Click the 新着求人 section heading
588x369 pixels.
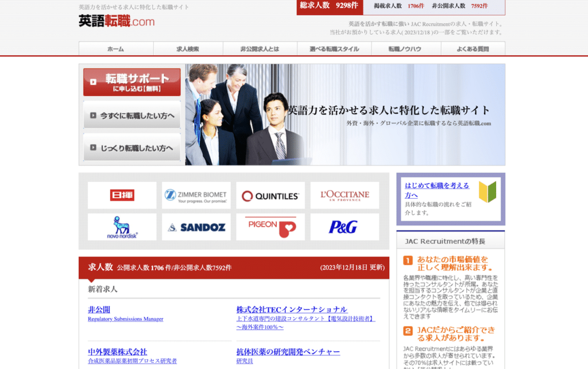[x=103, y=289]
